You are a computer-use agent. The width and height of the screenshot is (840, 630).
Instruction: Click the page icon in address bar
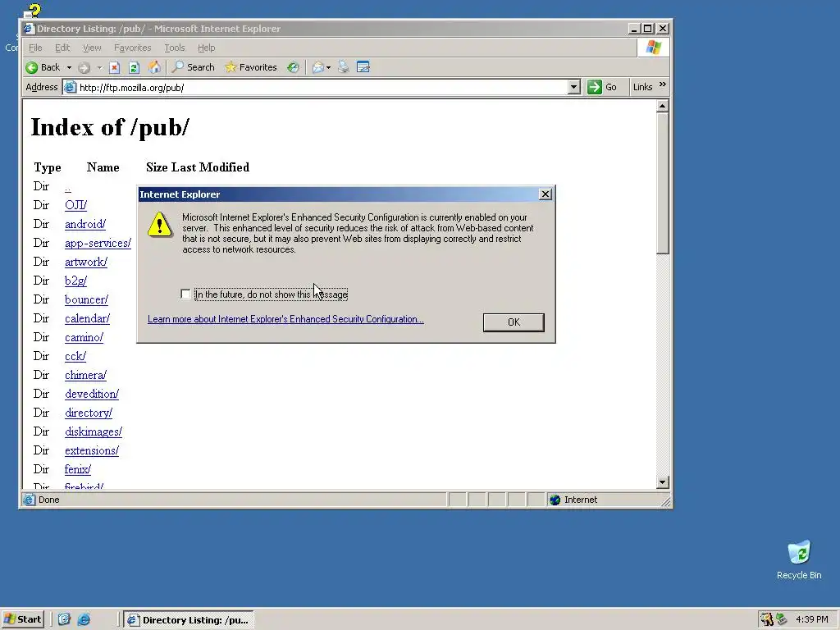71,87
